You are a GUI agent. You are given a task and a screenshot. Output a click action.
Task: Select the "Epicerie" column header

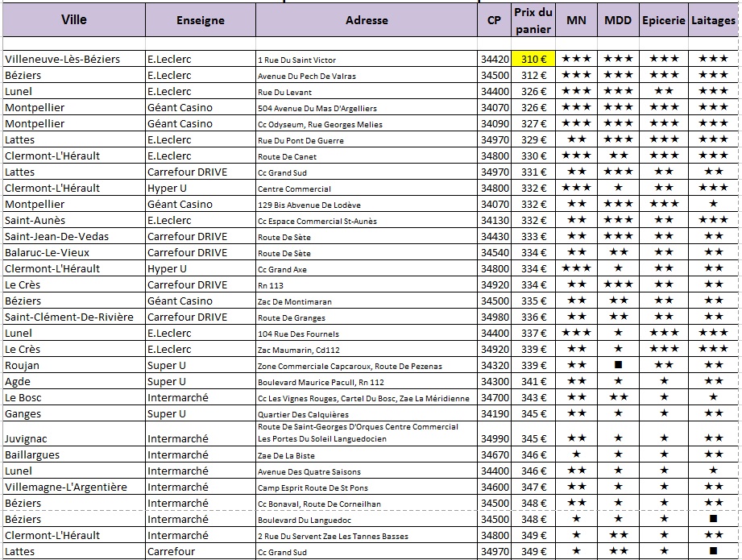[663, 20]
